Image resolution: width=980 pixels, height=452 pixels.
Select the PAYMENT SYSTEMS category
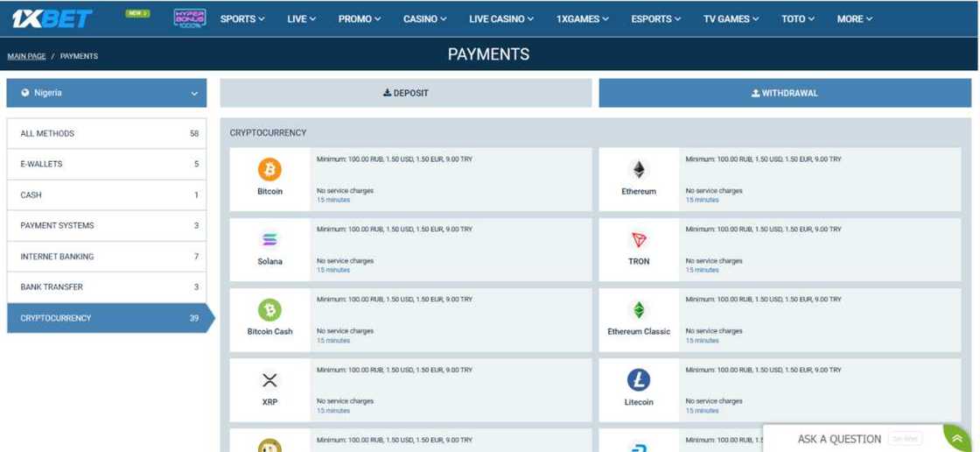coord(106,225)
